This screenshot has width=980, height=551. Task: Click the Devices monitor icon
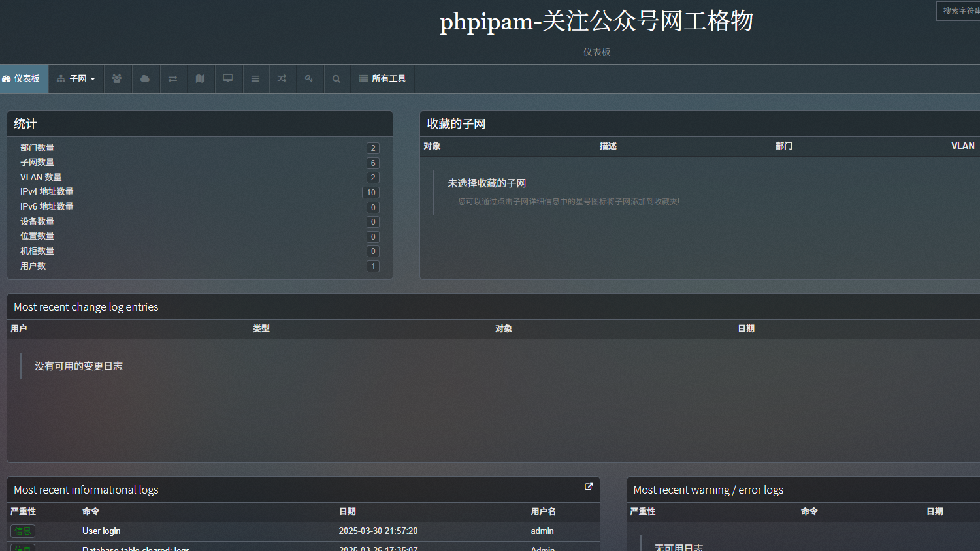click(228, 78)
